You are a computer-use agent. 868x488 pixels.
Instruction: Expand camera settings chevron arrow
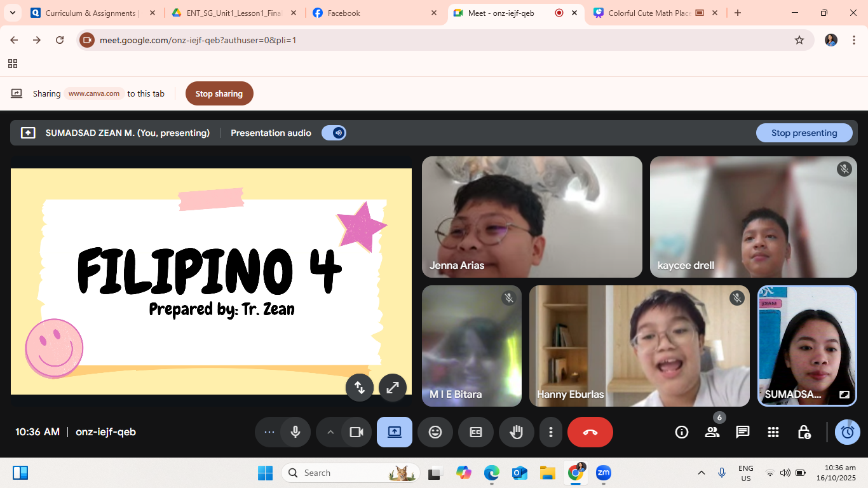click(330, 432)
